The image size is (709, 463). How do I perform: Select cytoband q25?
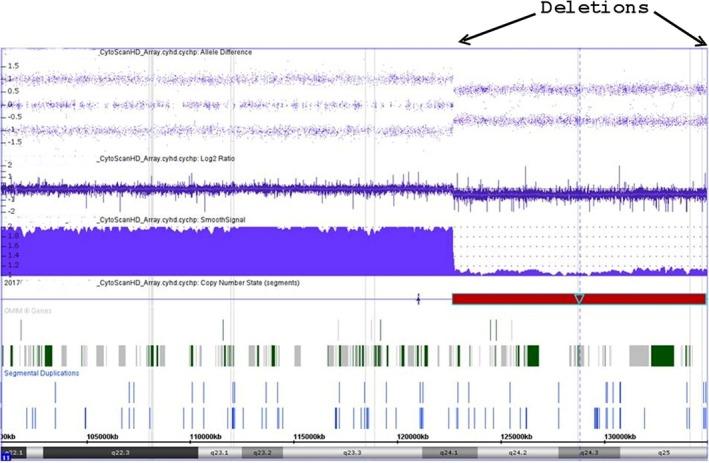pyautogui.click(x=663, y=453)
